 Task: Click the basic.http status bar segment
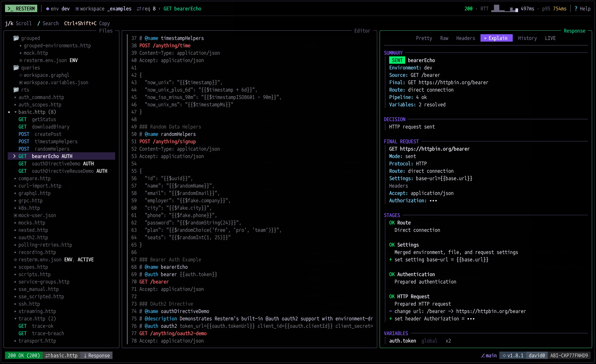pos(61,356)
